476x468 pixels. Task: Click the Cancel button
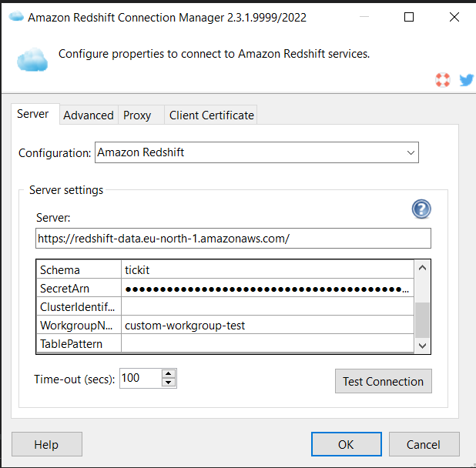tap(424, 444)
